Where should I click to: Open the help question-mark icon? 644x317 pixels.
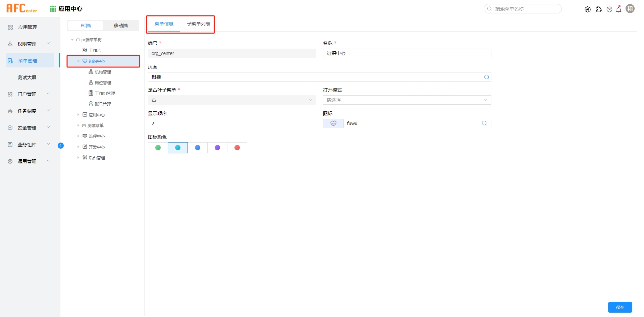pyautogui.click(x=609, y=9)
